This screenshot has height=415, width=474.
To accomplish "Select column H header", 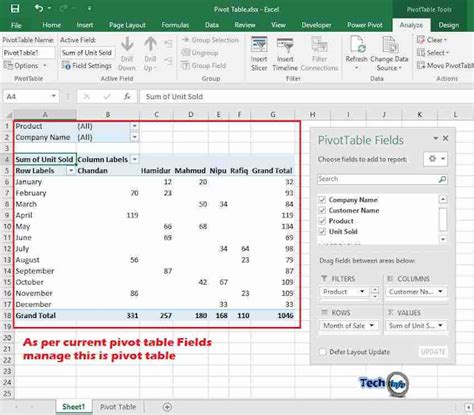I will (312, 115).
